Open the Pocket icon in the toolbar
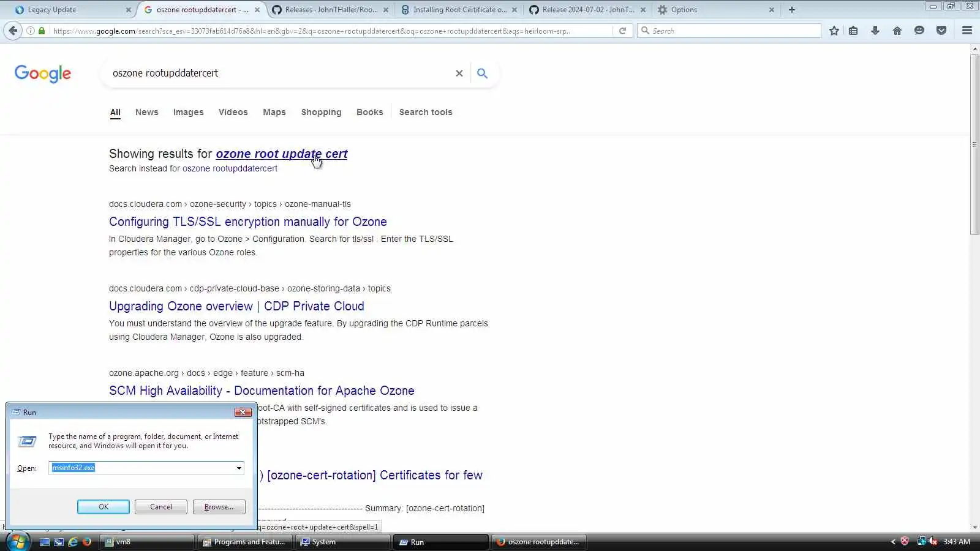980x551 pixels. (x=941, y=31)
